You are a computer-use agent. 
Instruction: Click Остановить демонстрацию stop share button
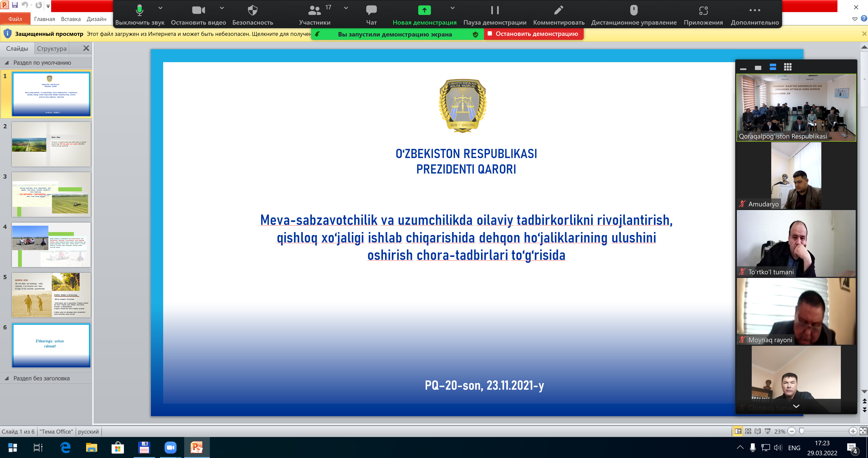tap(533, 34)
